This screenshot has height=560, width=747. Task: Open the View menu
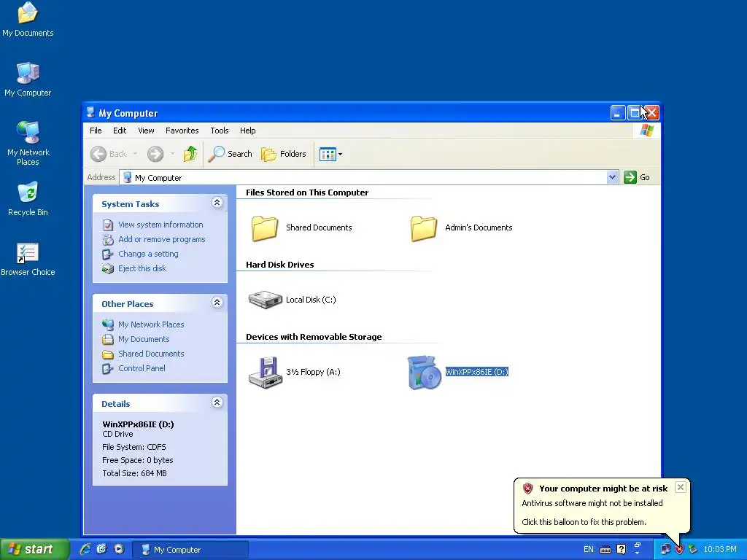(x=146, y=131)
